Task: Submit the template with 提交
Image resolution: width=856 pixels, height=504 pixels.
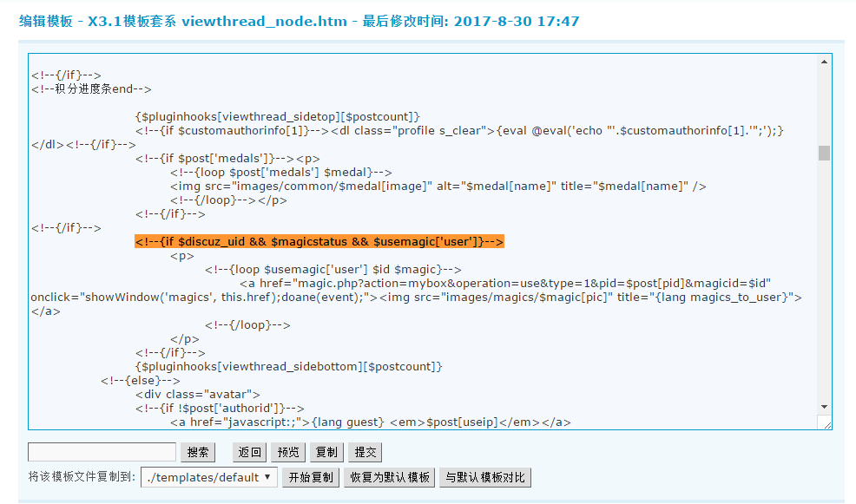Action: coord(365,452)
